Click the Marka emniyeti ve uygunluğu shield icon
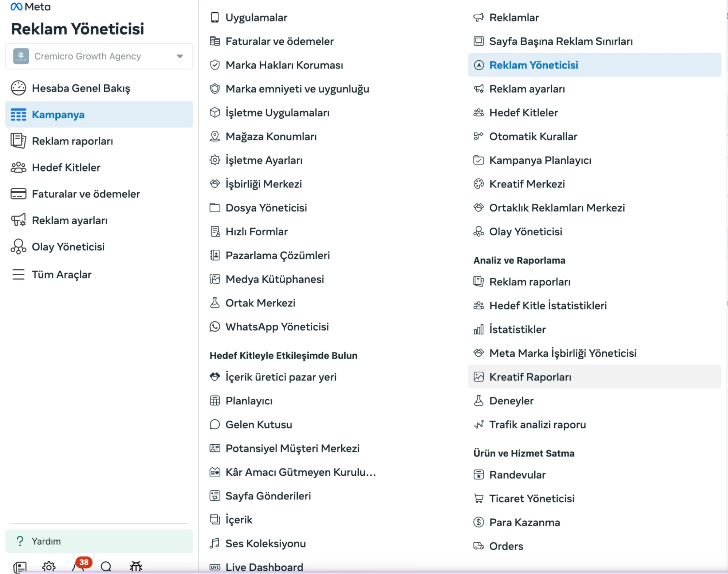 click(x=215, y=89)
